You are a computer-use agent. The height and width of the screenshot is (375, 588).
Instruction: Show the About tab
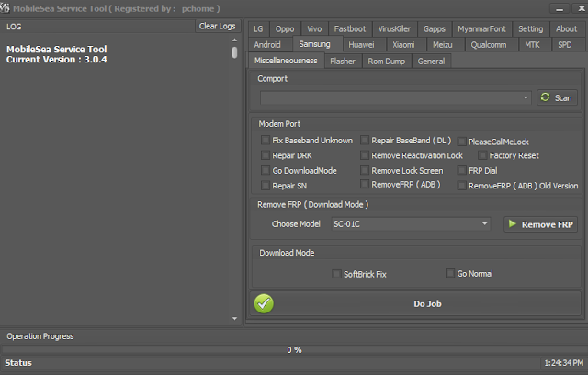[x=566, y=28]
